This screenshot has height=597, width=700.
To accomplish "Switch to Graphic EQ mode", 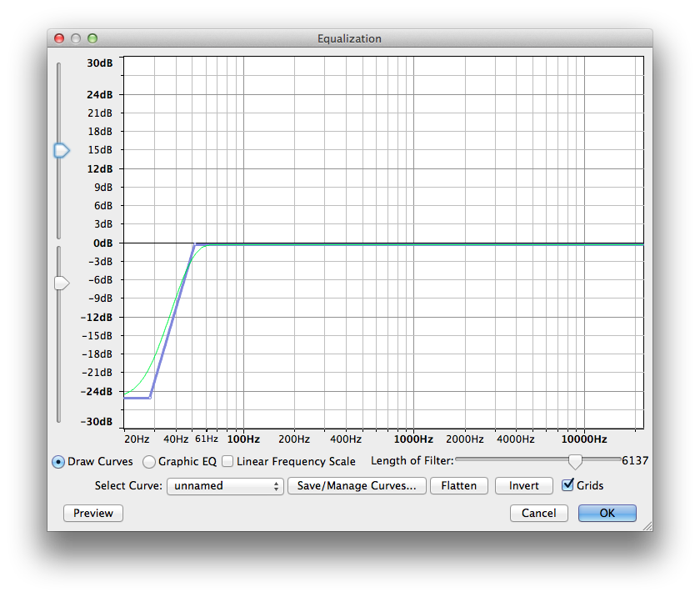I will (x=149, y=462).
